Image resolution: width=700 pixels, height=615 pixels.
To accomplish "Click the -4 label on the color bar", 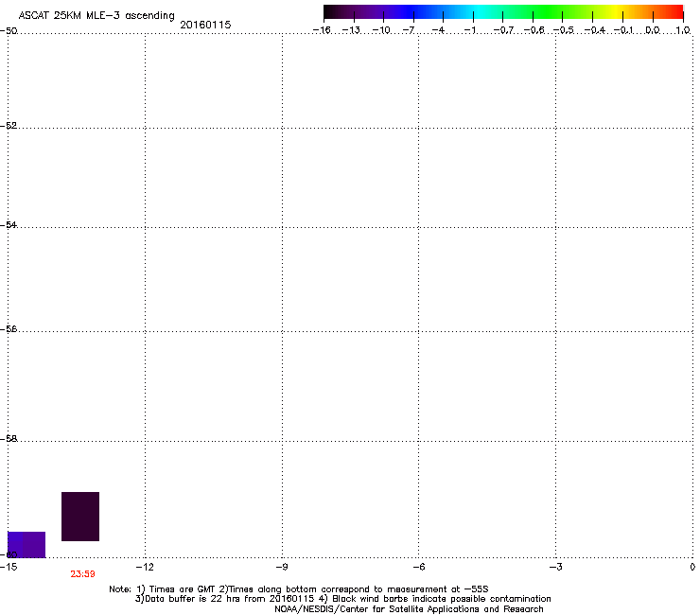I will pyautogui.click(x=438, y=30).
